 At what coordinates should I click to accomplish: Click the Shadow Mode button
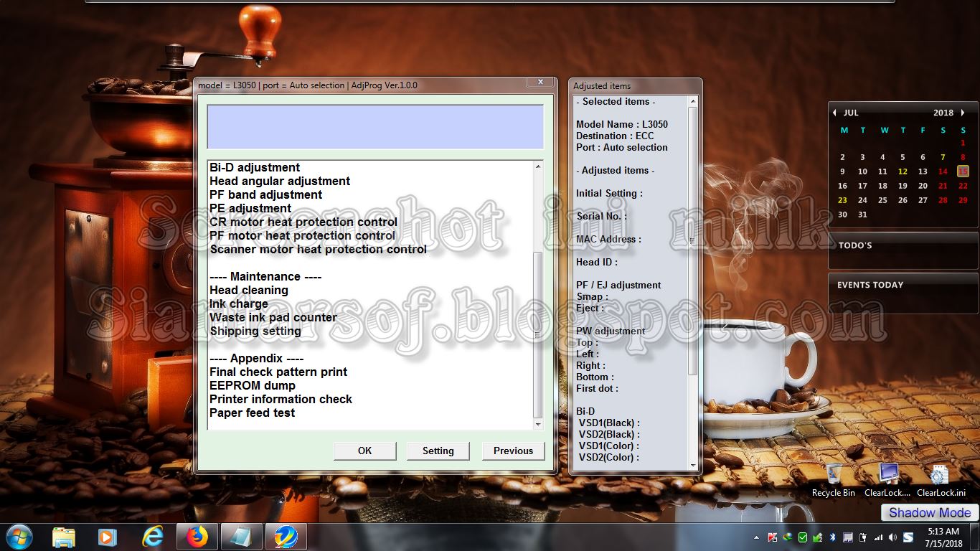pos(930,512)
